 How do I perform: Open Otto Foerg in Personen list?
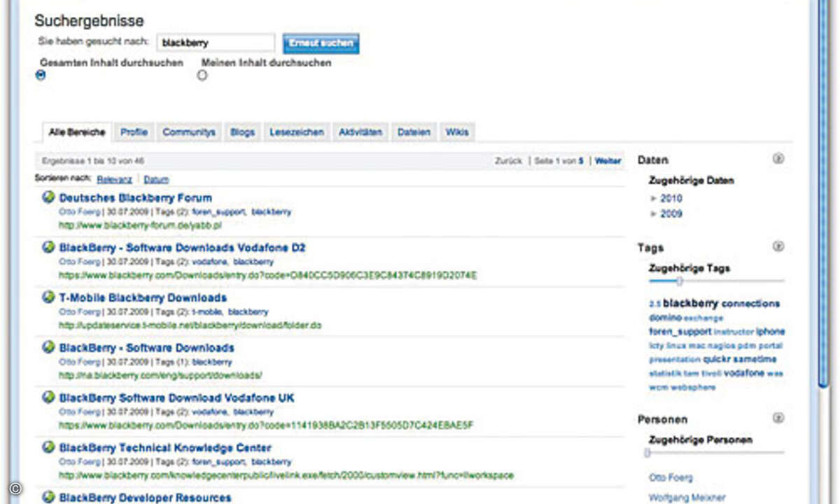[671, 477]
